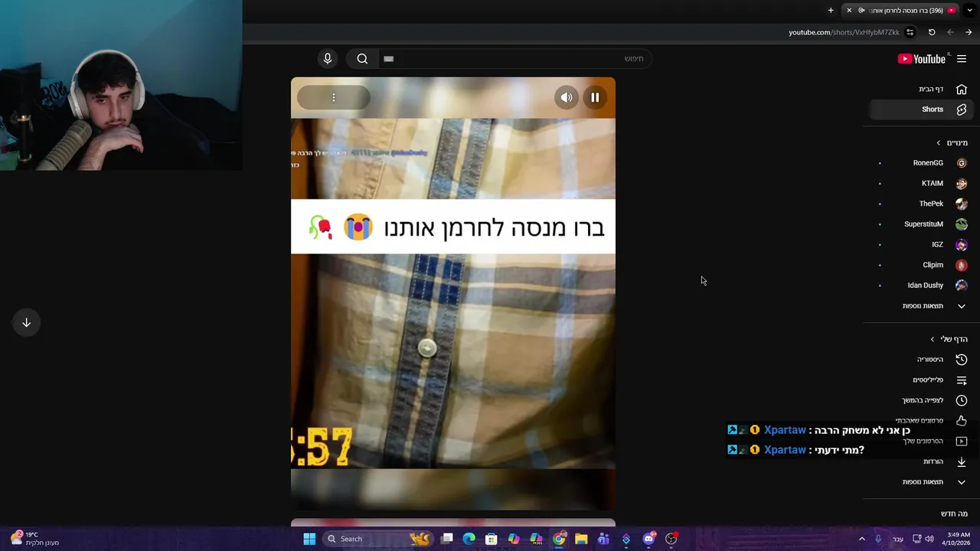Open the Clipim channel subscription
980x551 pixels.
point(921,265)
